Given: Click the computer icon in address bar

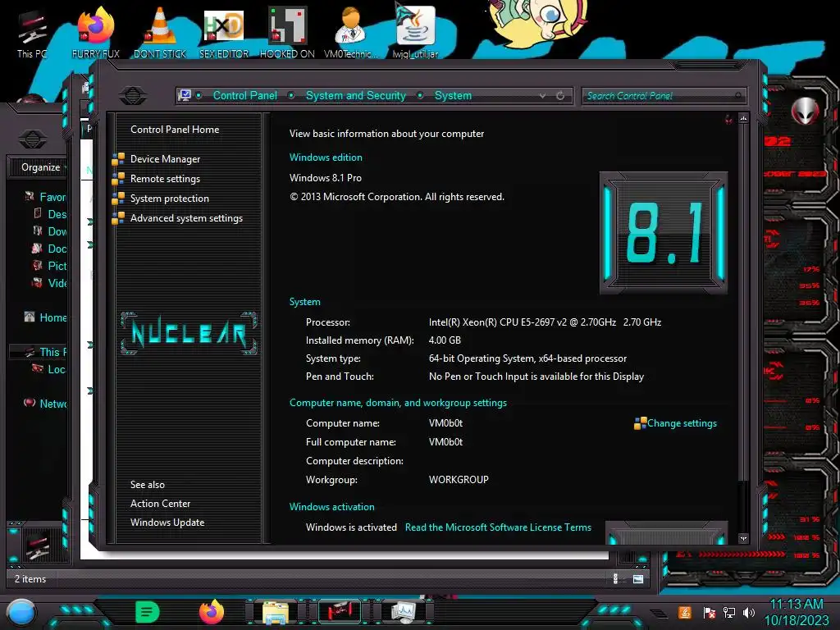Looking at the screenshot, I should point(185,95).
